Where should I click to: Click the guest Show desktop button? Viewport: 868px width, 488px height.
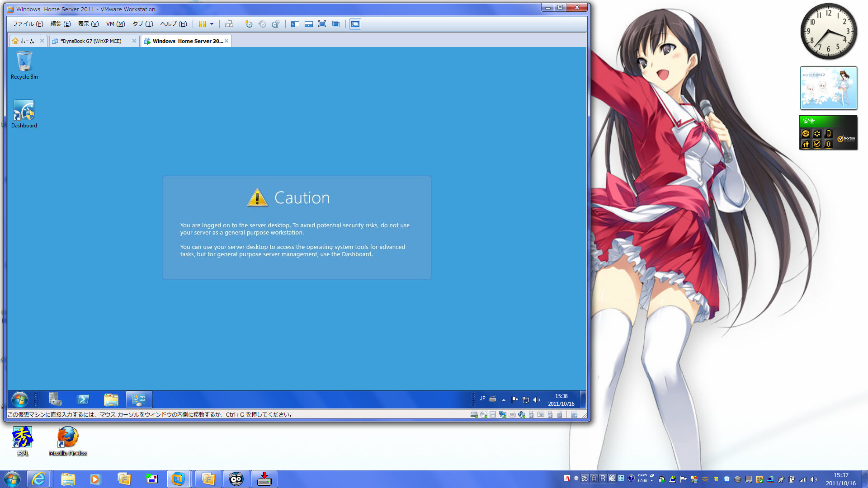click(x=583, y=399)
